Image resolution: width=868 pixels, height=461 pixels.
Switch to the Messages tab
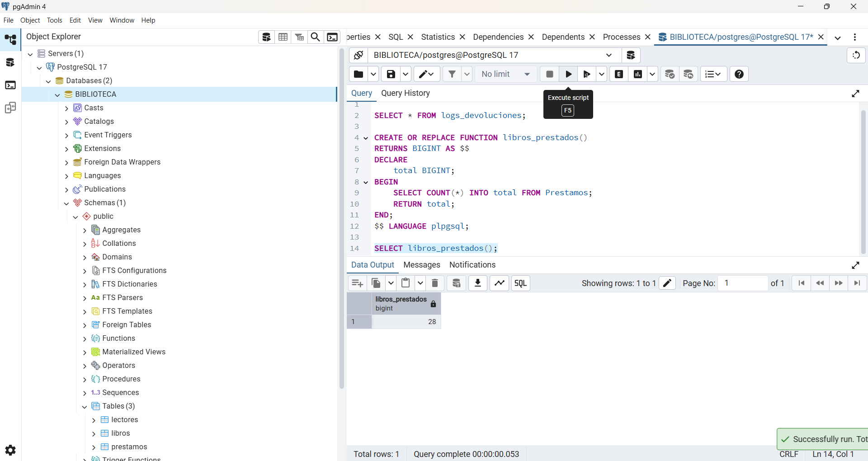coord(422,265)
